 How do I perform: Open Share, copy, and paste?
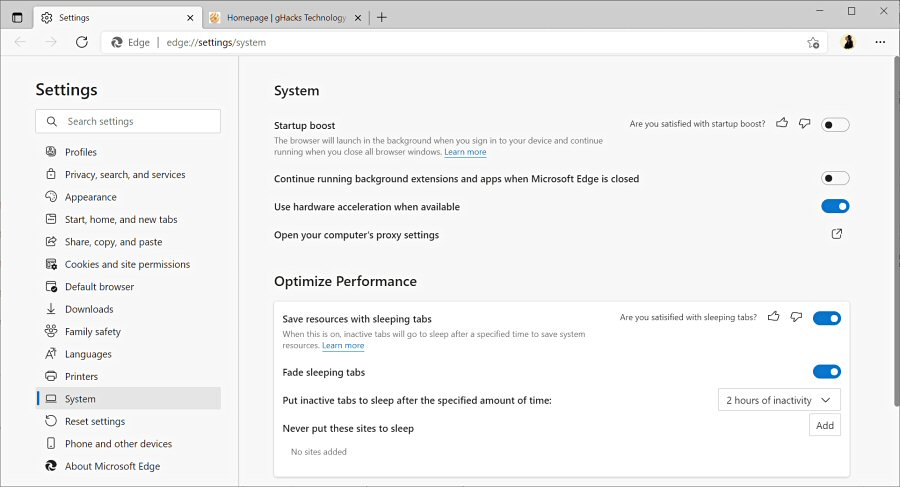point(129,241)
